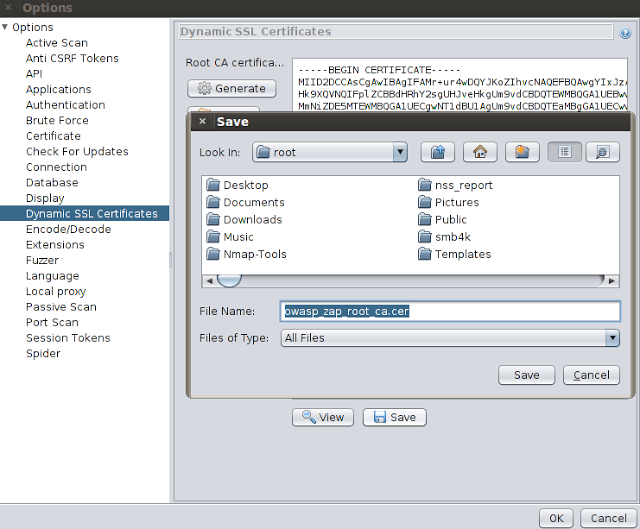The image size is (640, 529).
Task: Select Port Scan in options tree
Action: 52,322
